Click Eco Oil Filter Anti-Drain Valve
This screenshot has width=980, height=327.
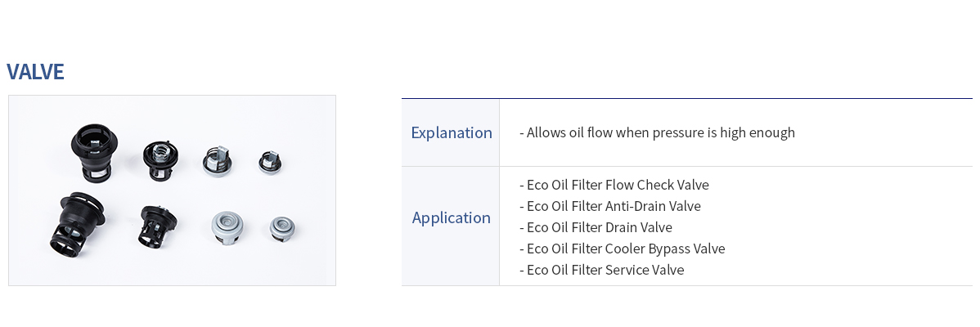610,206
